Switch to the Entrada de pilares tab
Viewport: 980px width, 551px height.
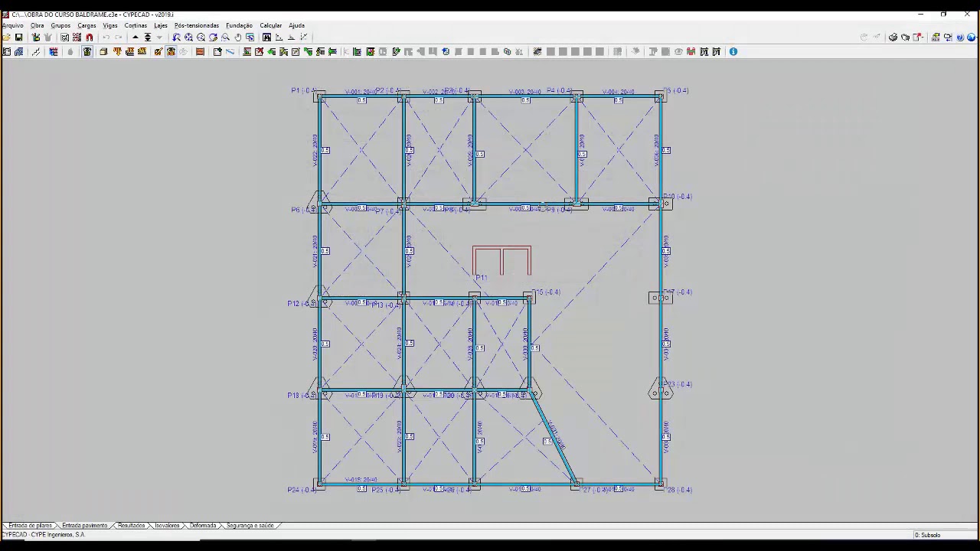(x=30, y=526)
